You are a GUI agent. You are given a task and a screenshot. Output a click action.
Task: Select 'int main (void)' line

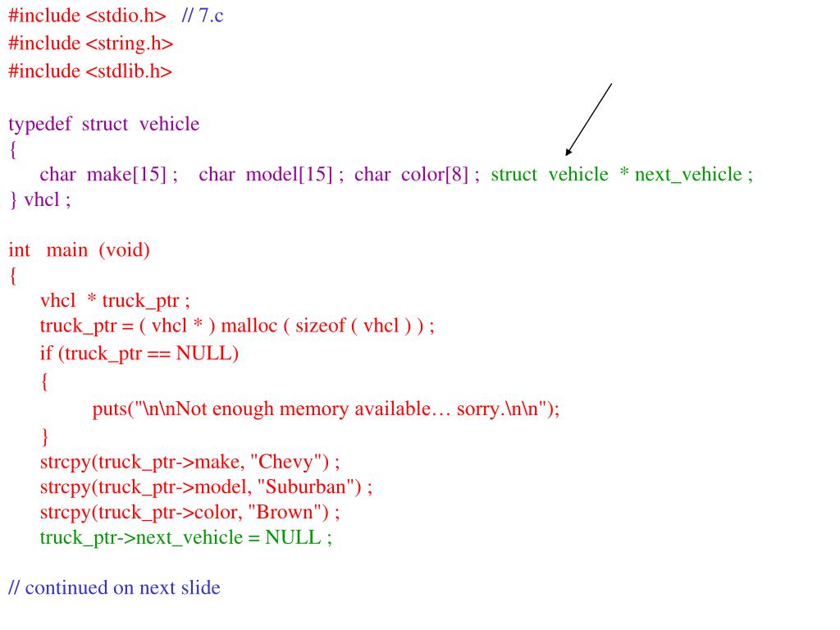pyautogui.click(x=80, y=250)
